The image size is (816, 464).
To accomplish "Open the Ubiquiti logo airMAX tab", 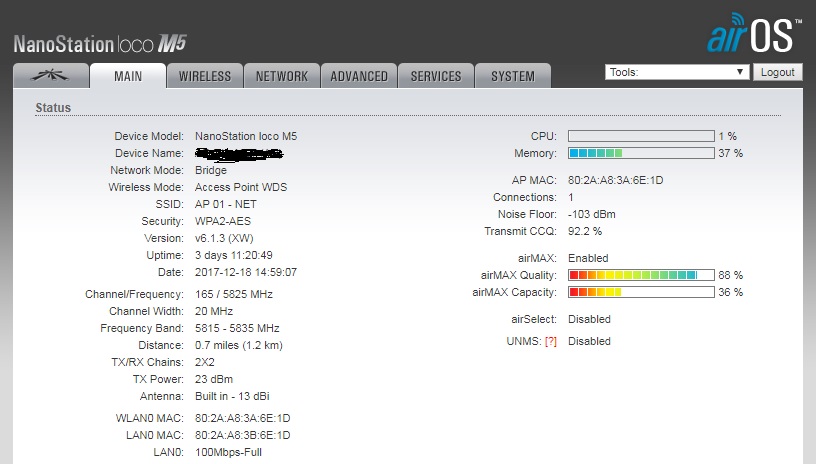I will 50,76.
